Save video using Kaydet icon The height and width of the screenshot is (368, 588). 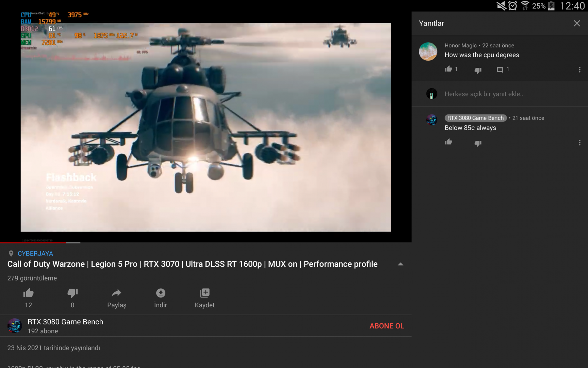click(205, 293)
